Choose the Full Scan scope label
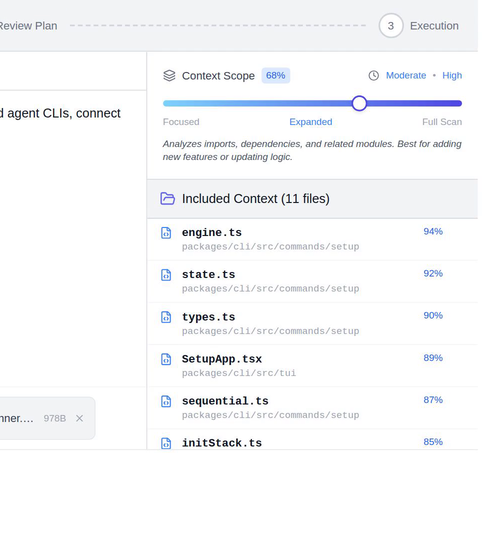 pos(442,122)
